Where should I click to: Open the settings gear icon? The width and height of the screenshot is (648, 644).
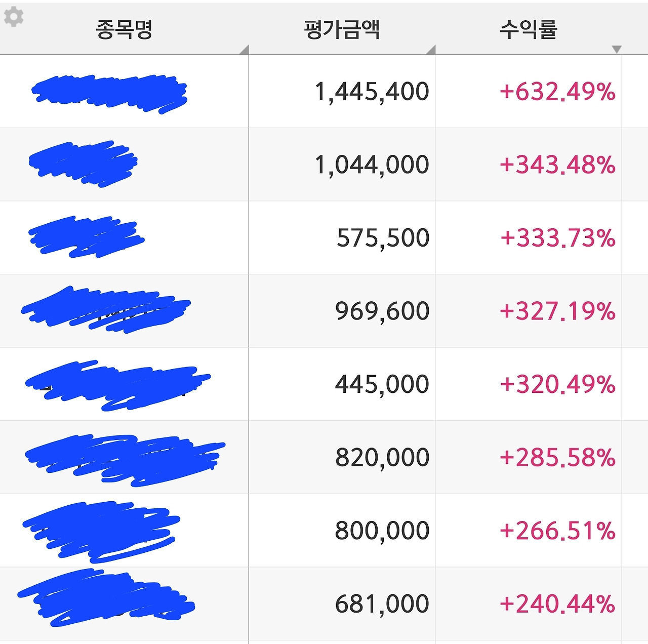(14, 17)
